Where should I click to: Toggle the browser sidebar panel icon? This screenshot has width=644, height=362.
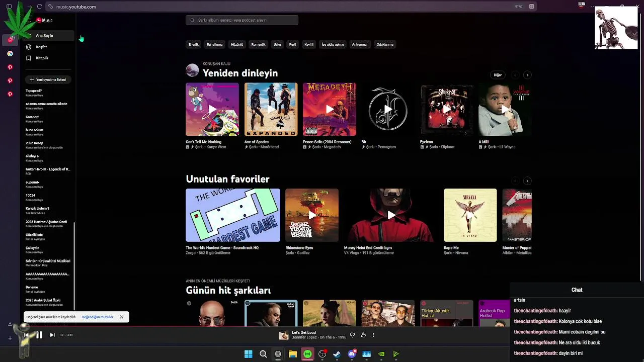9,7
